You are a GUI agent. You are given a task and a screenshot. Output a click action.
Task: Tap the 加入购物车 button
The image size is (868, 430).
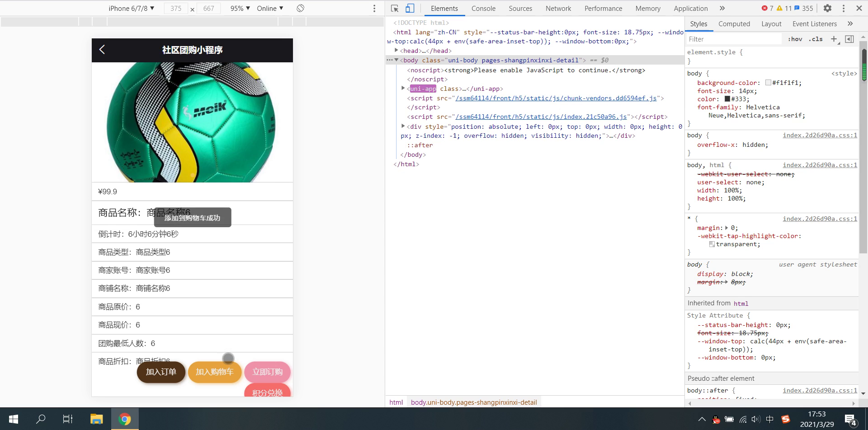215,372
